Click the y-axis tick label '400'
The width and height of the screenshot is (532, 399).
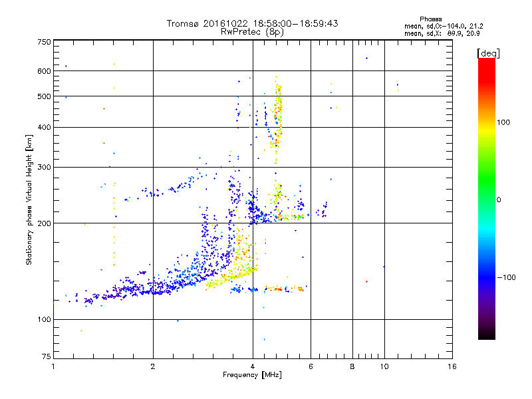click(x=45, y=127)
